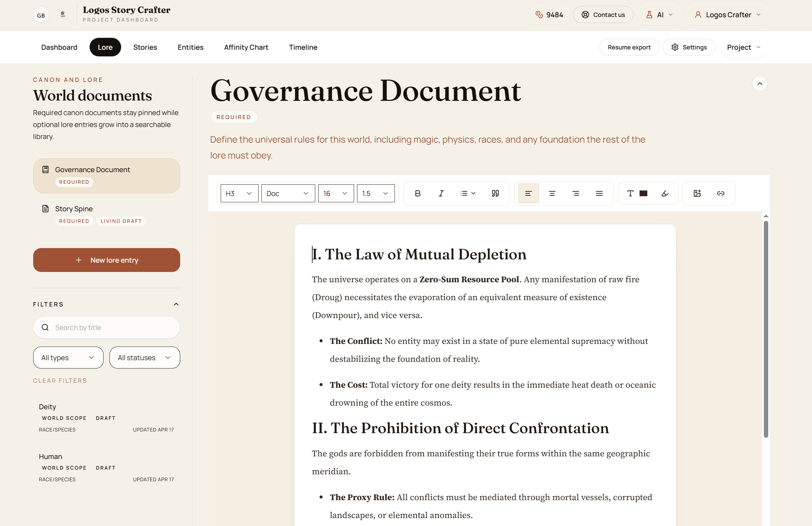Open the dark text color swatch

(x=643, y=193)
